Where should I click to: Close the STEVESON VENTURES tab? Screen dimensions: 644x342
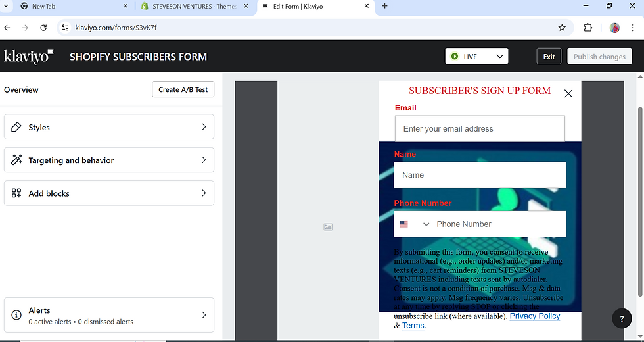246,6
